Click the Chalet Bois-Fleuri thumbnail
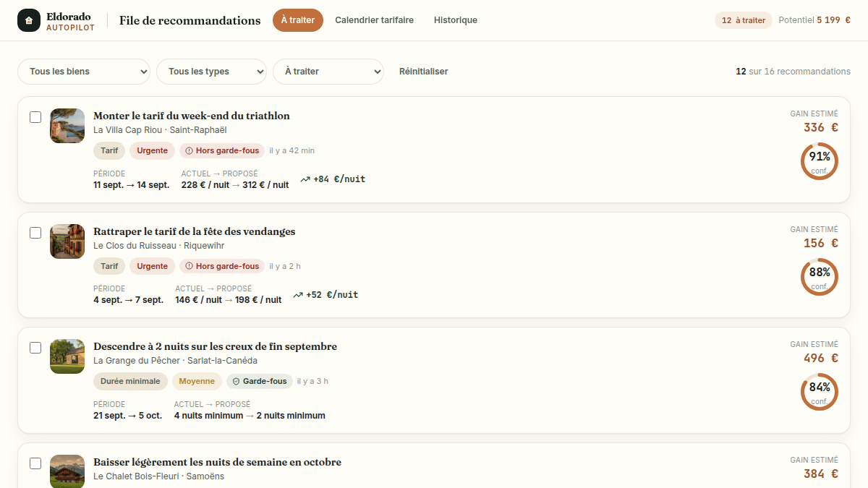The height and width of the screenshot is (488, 868). (x=67, y=471)
